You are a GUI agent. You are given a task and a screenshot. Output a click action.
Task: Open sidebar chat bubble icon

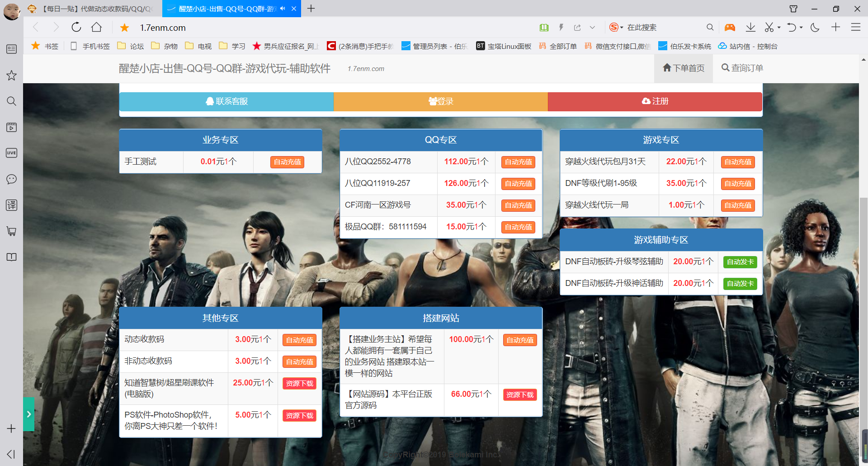(x=11, y=179)
